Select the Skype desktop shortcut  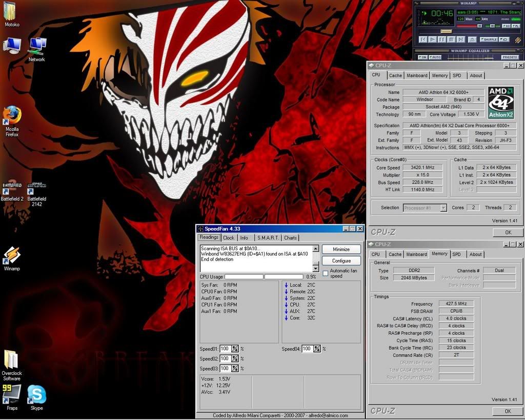point(36,397)
